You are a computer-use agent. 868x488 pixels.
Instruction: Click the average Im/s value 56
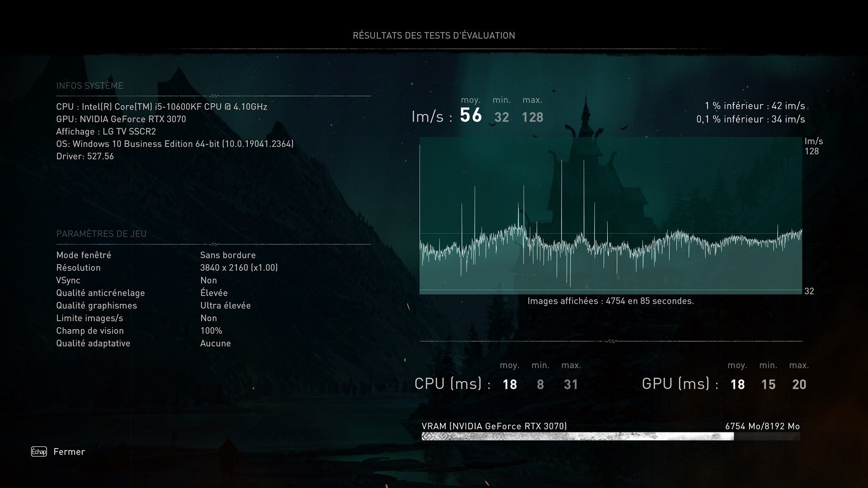[x=471, y=115]
